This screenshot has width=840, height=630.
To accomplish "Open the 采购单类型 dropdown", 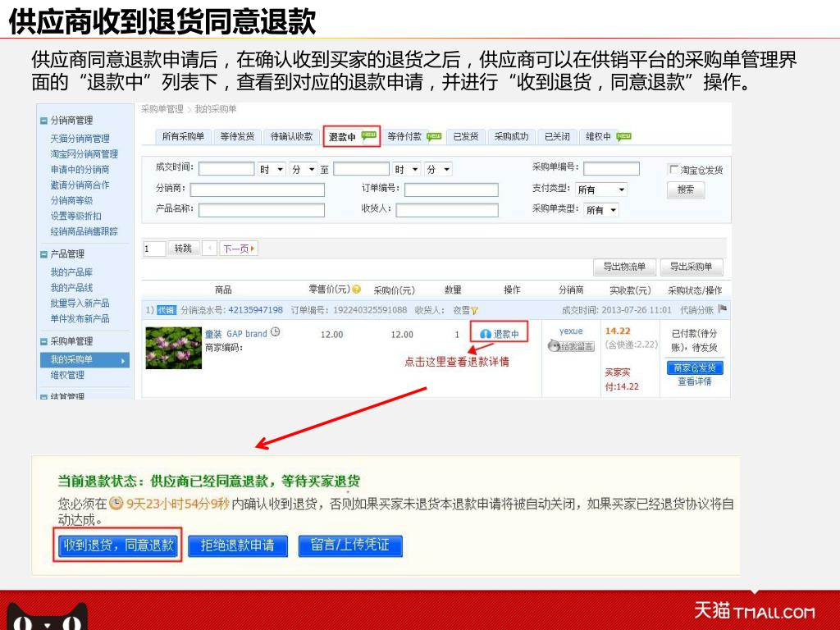I will (x=601, y=210).
